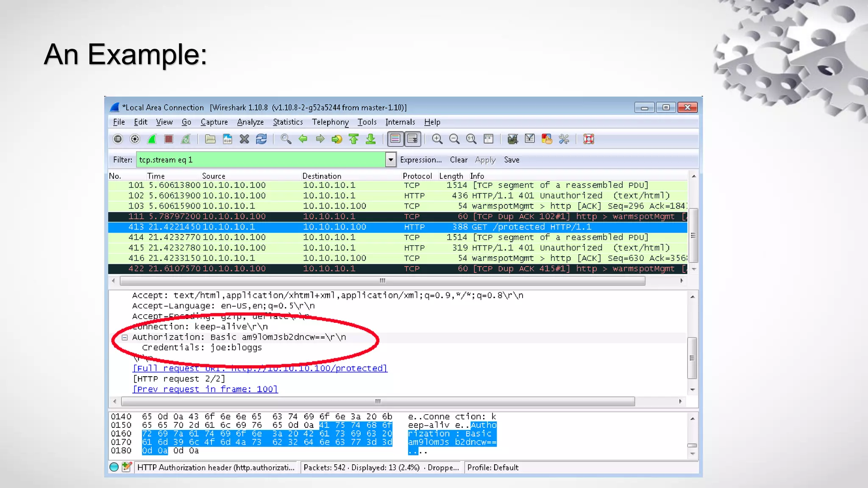Go to first packet arrow icon
The width and height of the screenshot is (868, 488).
[x=353, y=139]
